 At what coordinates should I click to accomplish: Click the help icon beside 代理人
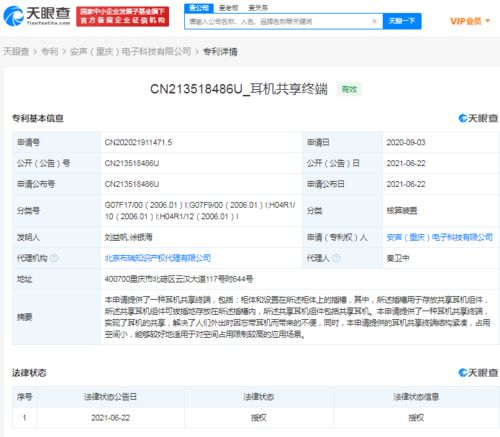point(337,258)
